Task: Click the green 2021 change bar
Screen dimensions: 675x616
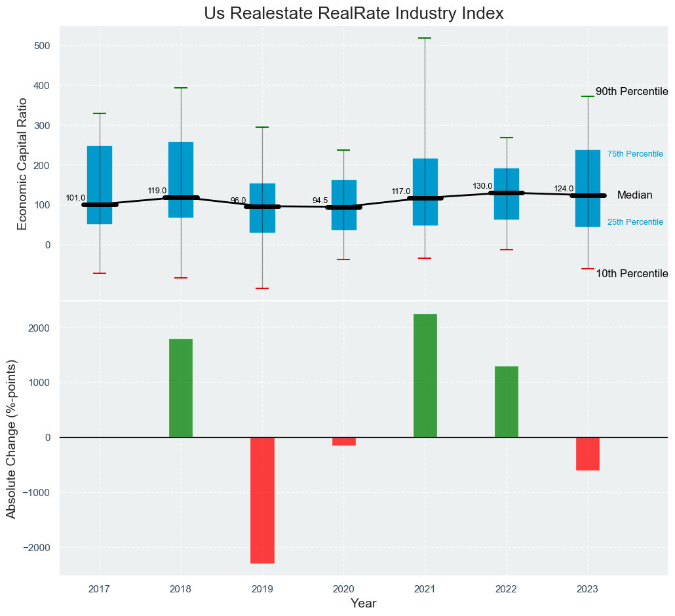Action: pyautogui.click(x=425, y=375)
